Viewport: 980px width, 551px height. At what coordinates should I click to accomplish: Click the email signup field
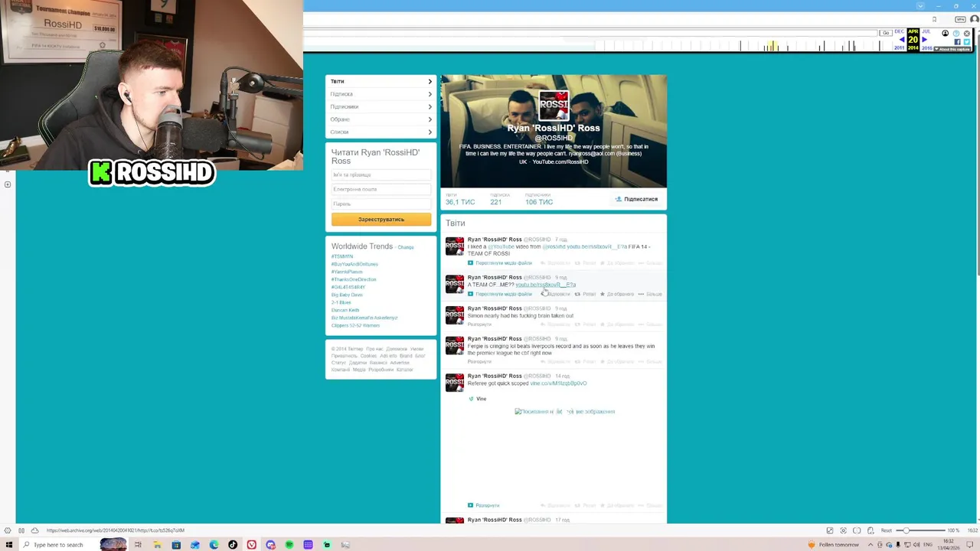click(x=381, y=189)
